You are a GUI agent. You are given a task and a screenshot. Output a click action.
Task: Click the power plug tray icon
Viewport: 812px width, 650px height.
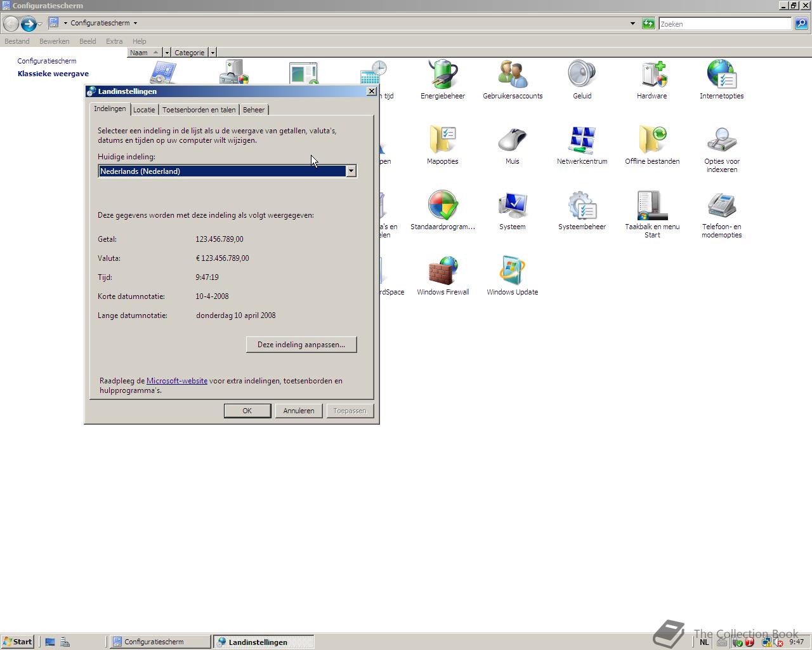tap(737, 642)
